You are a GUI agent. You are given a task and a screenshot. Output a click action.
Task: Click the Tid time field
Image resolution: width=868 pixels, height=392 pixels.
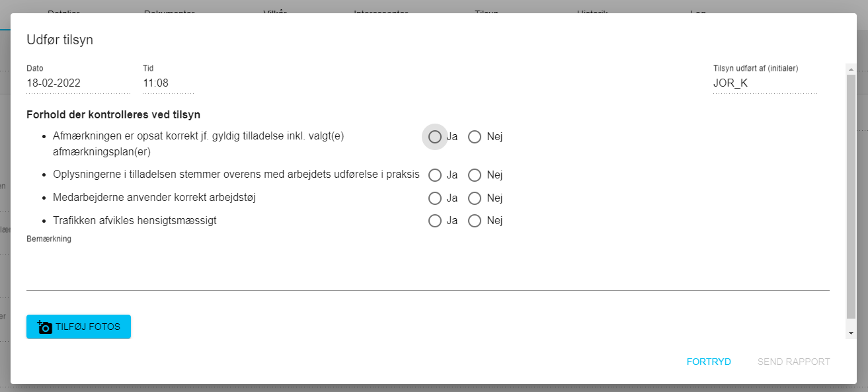(168, 83)
